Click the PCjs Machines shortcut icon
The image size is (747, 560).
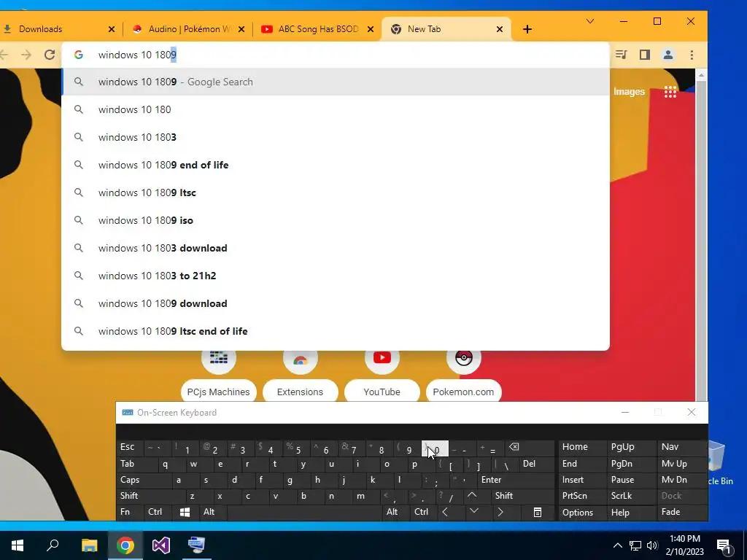pyautogui.click(x=219, y=357)
